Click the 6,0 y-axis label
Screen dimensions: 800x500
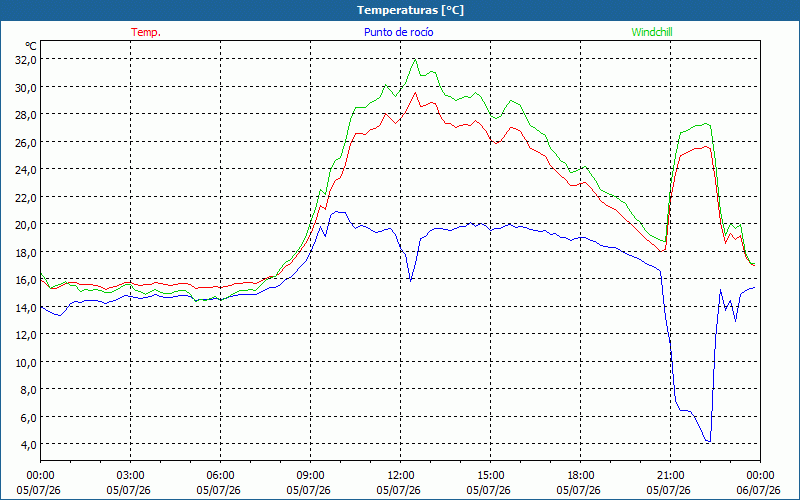[27, 418]
